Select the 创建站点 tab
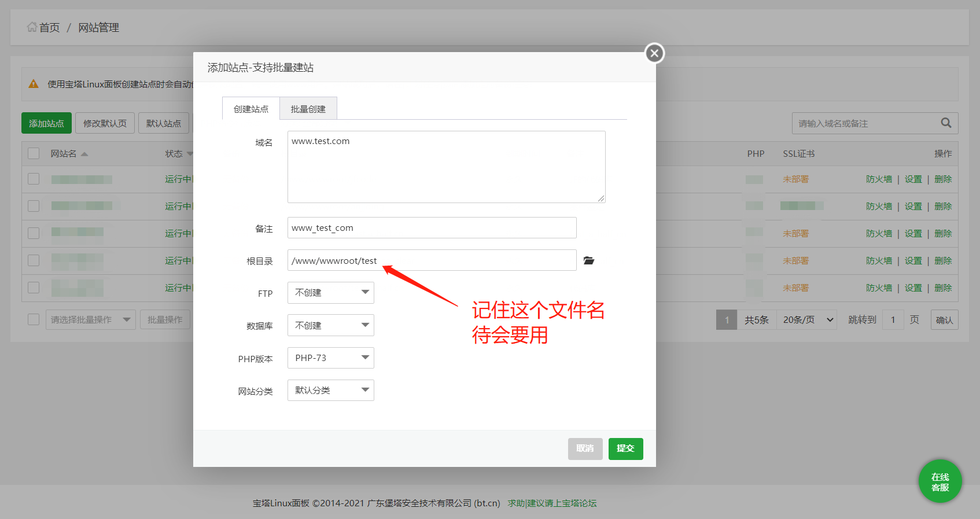The width and height of the screenshot is (980, 519). (251, 109)
